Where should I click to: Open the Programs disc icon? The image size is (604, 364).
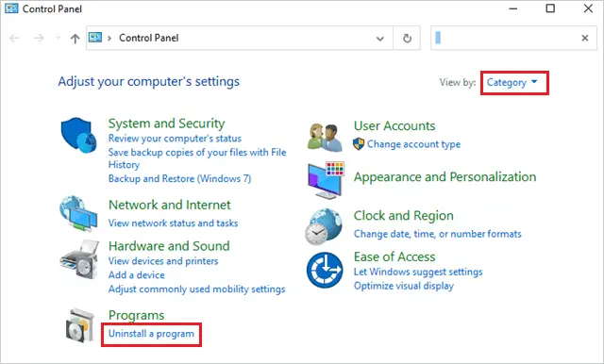coord(80,325)
